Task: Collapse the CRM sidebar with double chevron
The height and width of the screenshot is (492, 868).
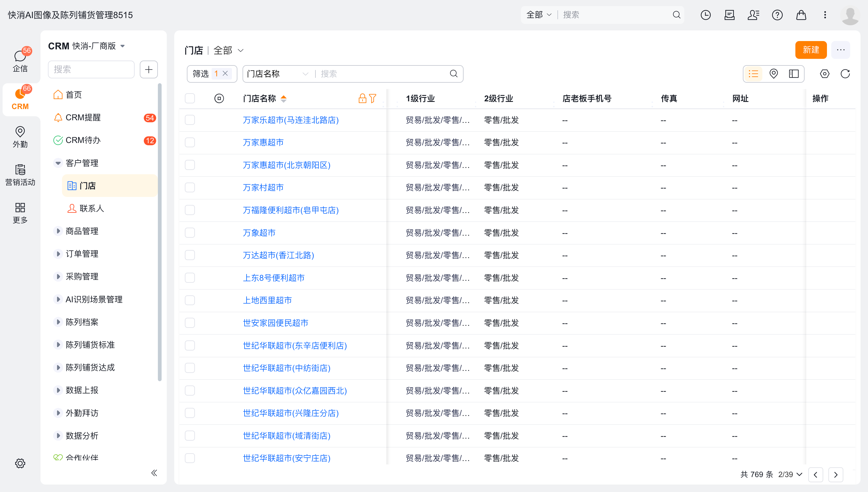Action: pyautogui.click(x=154, y=473)
